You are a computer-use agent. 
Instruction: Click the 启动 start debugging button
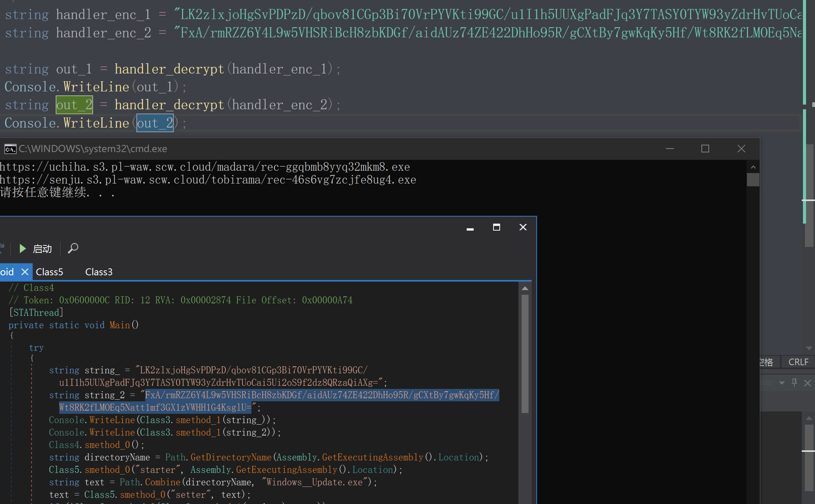pyautogui.click(x=35, y=248)
